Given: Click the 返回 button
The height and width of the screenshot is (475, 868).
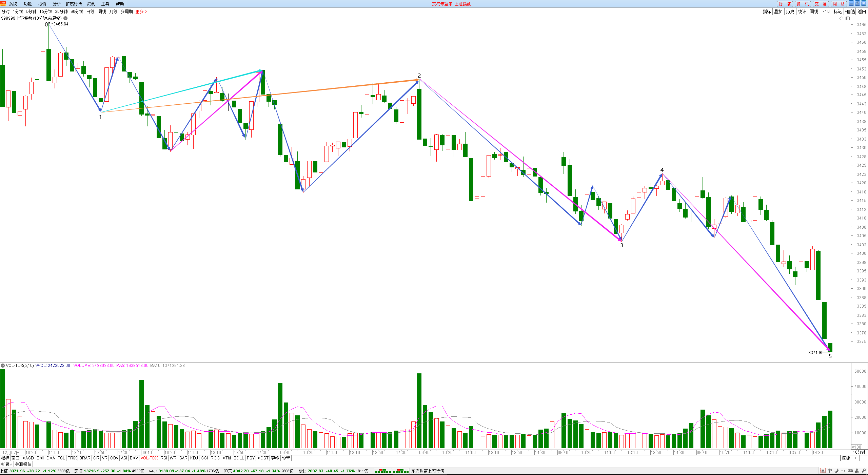Looking at the screenshot, I should pos(862,12).
